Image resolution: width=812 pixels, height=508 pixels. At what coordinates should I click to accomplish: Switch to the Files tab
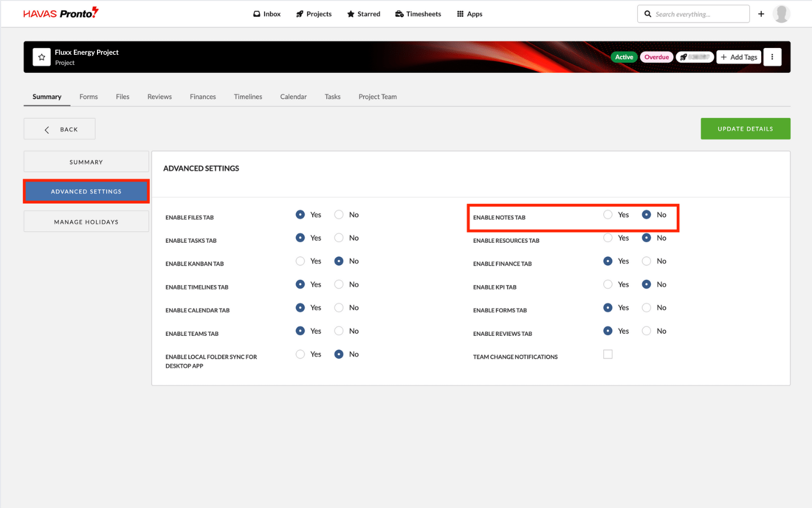click(122, 97)
